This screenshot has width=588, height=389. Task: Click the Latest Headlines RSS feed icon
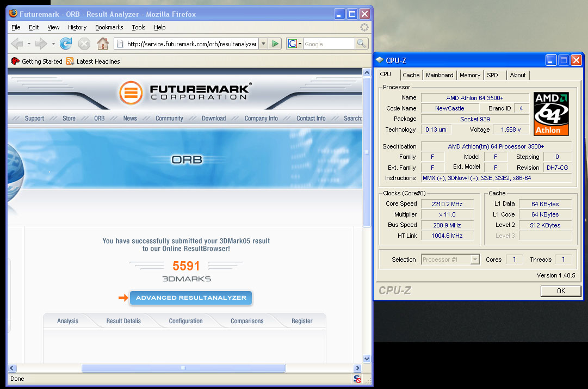click(70, 61)
